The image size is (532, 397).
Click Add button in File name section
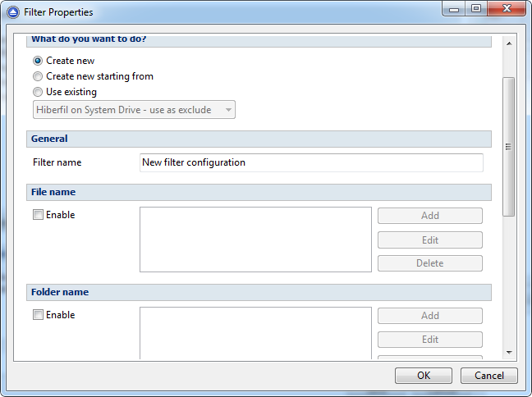(x=430, y=216)
